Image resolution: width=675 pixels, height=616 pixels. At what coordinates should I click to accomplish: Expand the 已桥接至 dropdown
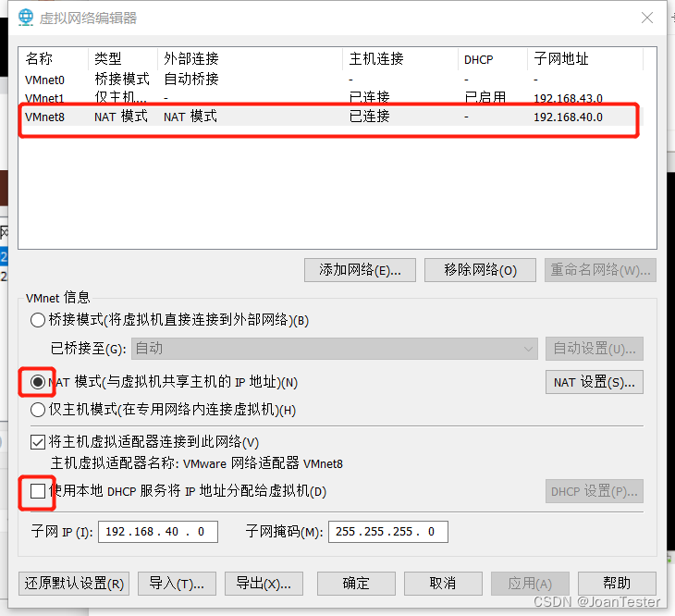click(x=335, y=349)
